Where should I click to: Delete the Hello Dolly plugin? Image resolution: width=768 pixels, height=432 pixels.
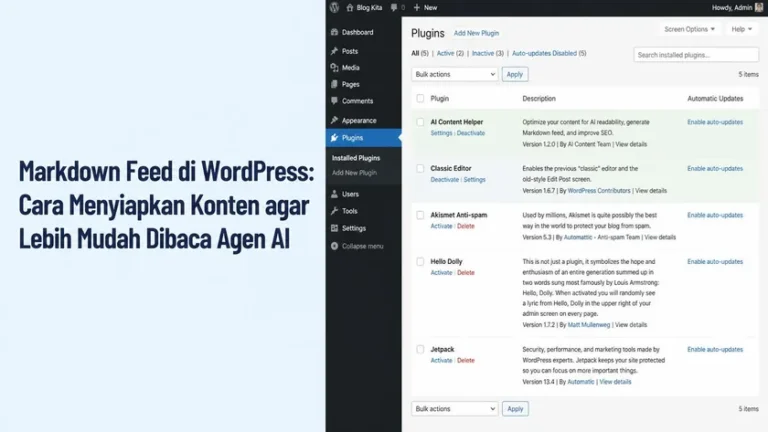pyautogui.click(x=466, y=273)
